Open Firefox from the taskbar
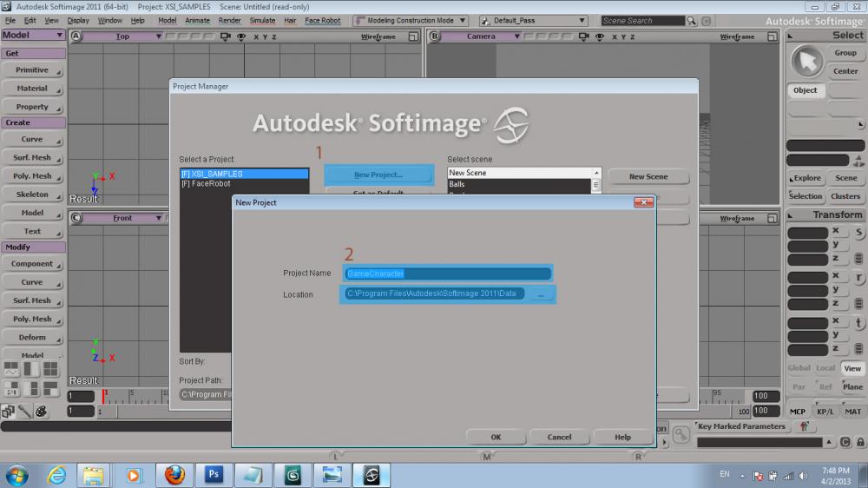This screenshot has height=488, width=868. tap(174, 475)
